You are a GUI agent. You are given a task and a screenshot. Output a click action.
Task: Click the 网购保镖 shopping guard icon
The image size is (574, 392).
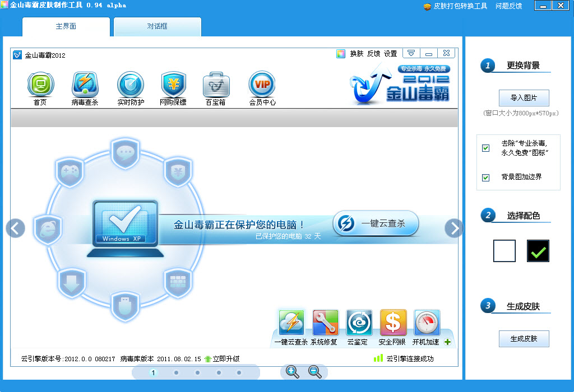[x=174, y=85]
